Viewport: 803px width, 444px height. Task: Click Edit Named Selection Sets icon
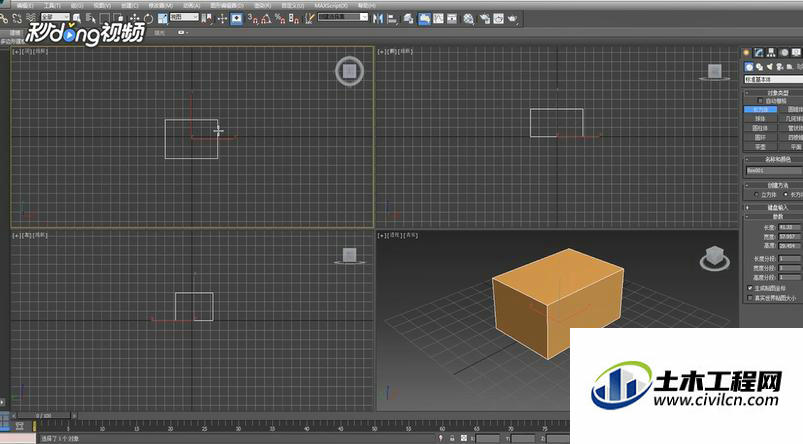pos(310,19)
